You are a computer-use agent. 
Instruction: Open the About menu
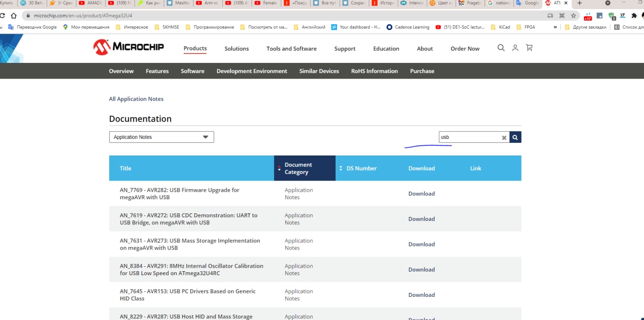425,49
